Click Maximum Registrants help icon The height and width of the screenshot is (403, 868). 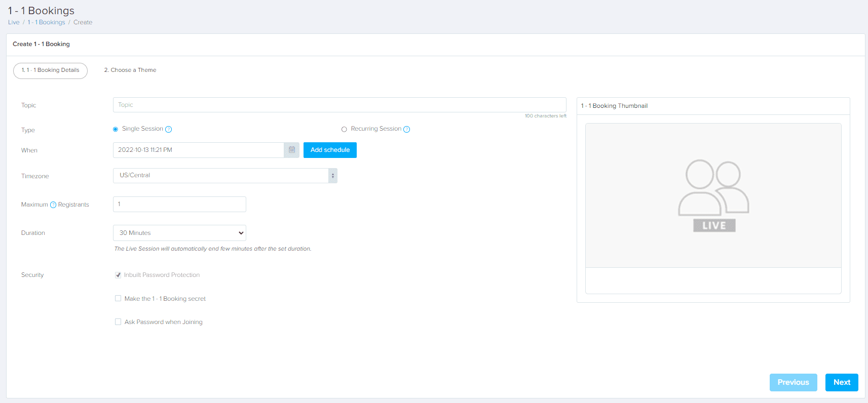pyautogui.click(x=53, y=205)
